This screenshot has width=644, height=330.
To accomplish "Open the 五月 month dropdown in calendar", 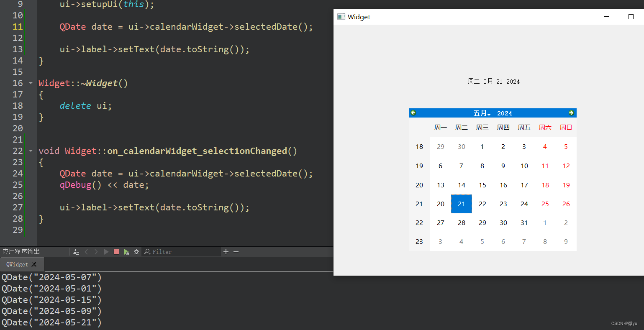I will point(482,113).
